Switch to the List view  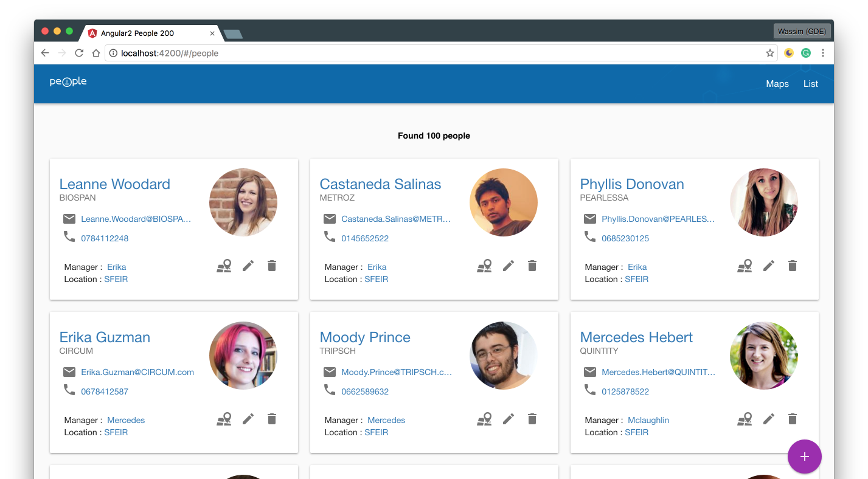pyautogui.click(x=810, y=84)
